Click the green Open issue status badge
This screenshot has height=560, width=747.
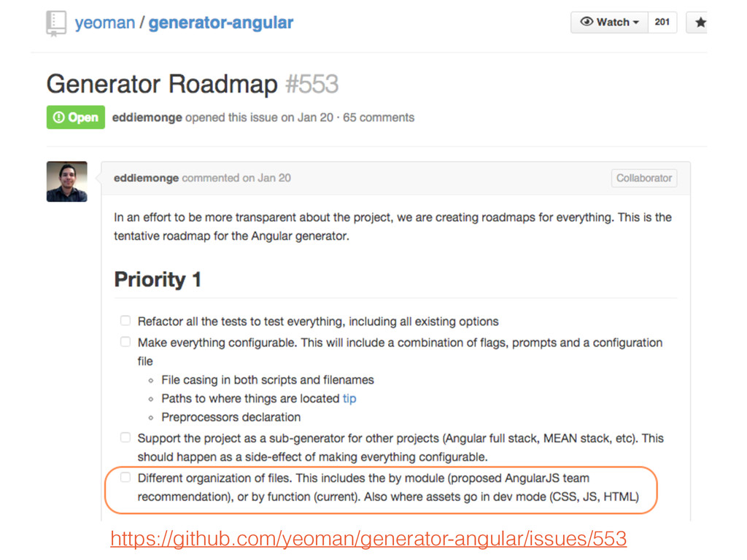coord(76,117)
